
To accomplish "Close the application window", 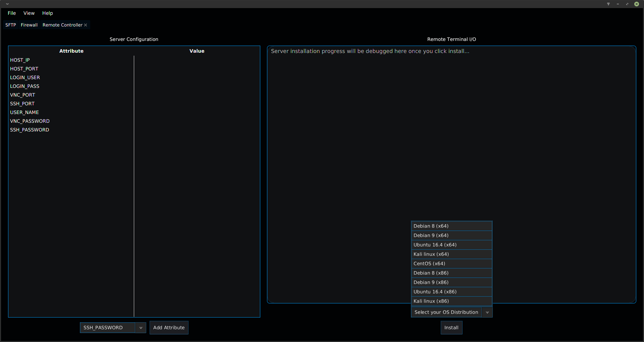I will click(636, 4).
